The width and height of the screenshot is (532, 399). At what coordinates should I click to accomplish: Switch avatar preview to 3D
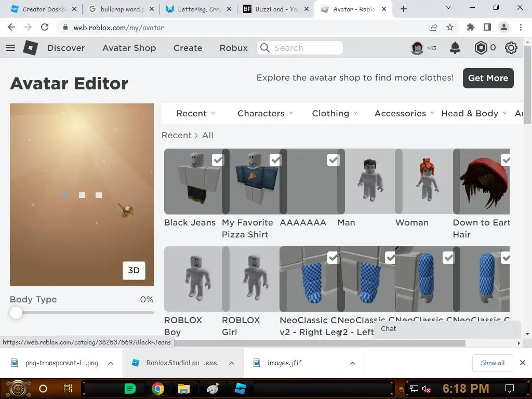click(x=134, y=270)
